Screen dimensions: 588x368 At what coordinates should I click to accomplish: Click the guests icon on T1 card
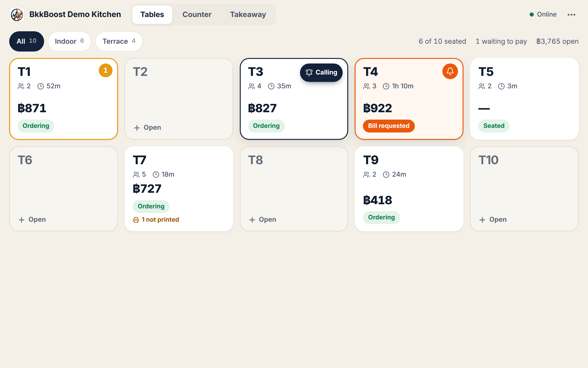click(21, 86)
